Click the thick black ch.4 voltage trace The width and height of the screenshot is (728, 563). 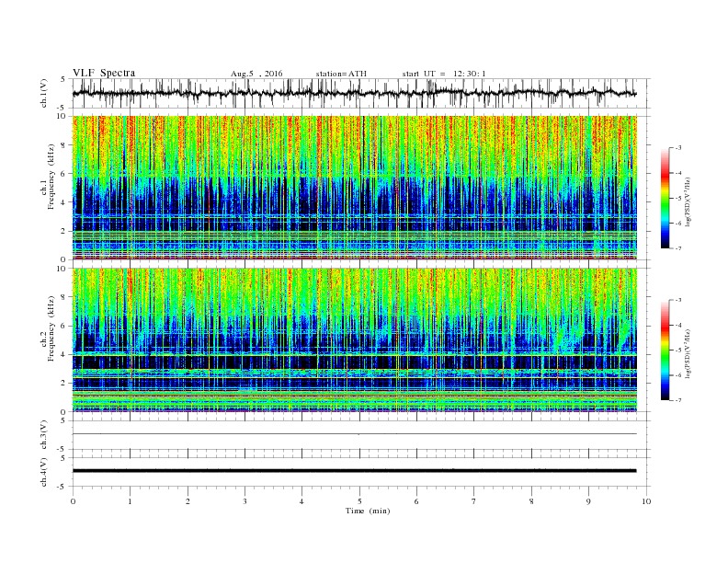pyautogui.click(x=355, y=471)
